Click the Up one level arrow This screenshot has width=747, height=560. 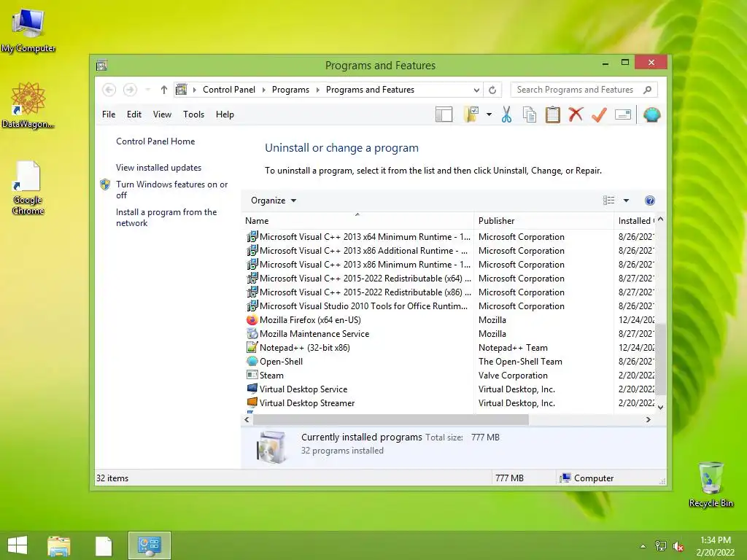[x=164, y=90]
